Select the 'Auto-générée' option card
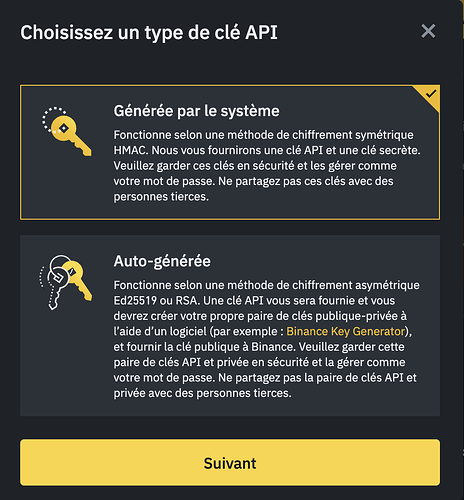 (x=230, y=326)
